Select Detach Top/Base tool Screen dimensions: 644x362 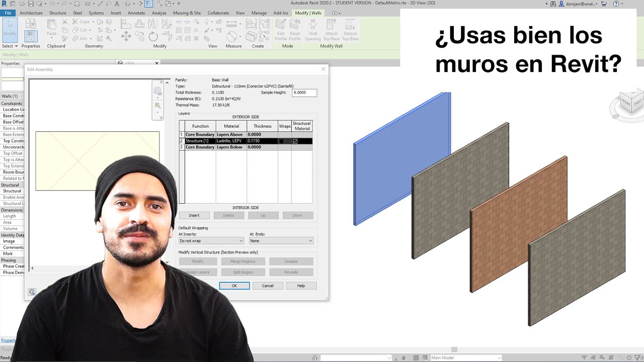pos(350,30)
